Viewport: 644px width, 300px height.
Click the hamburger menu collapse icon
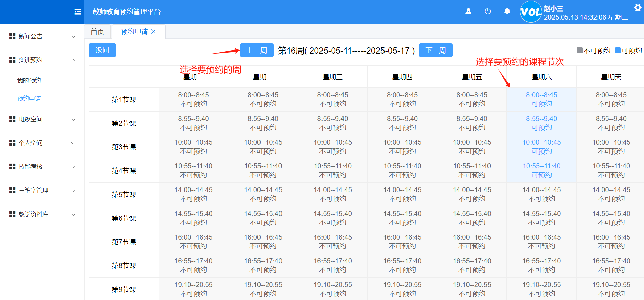tap(78, 12)
